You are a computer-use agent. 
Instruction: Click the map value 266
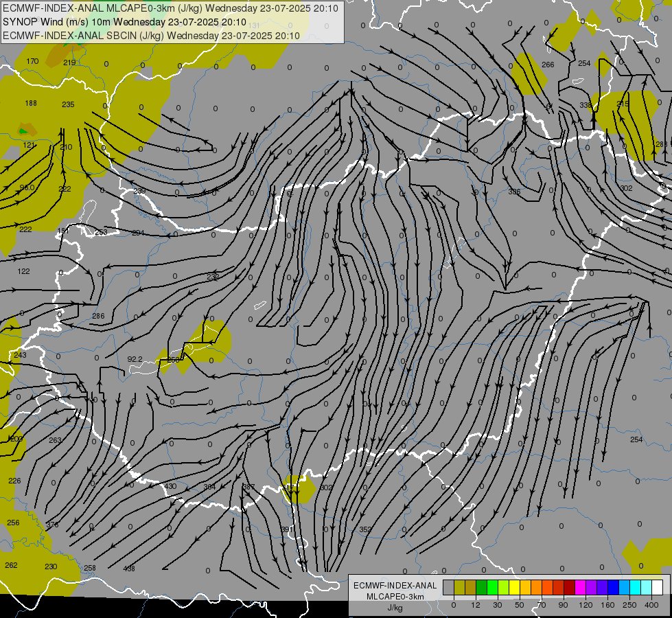[x=548, y=65]
